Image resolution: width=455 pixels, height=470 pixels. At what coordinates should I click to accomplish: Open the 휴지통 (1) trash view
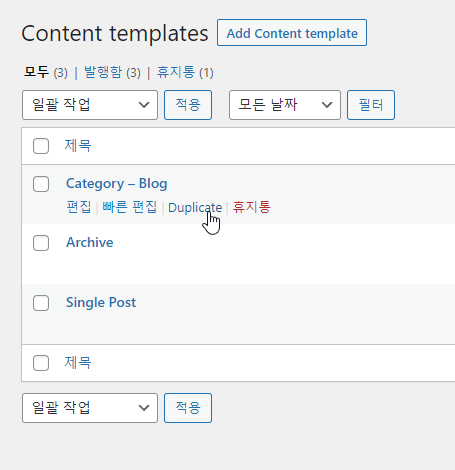(x=185, y=72)
